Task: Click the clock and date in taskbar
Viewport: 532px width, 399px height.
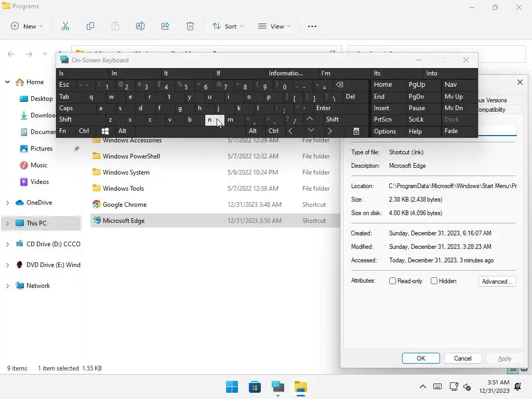Action: coord(494,387)
